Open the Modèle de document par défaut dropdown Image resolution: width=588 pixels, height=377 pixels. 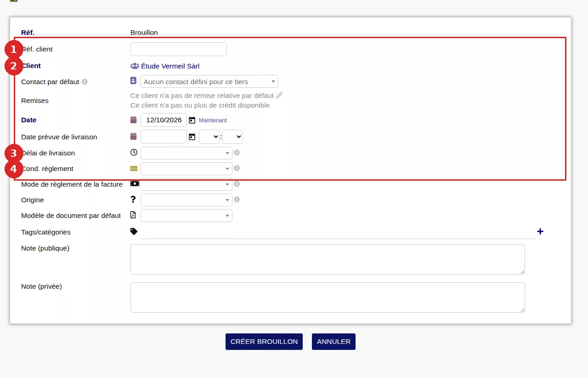pyautogui.click(x=187, y=216)
